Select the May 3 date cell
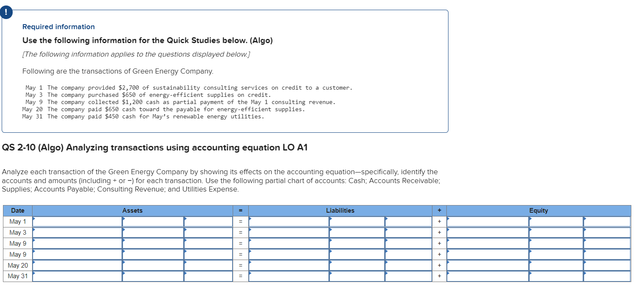Viewport: 644px width, 304px height. click(18, 233)
